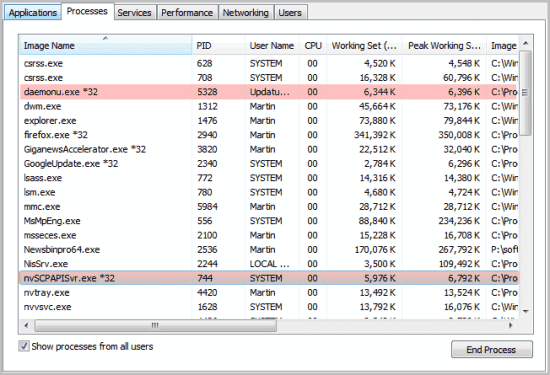Screen dimensions: 550x375
Task: Click the vertical scrollbar up arrow
Action: (525, 43)
